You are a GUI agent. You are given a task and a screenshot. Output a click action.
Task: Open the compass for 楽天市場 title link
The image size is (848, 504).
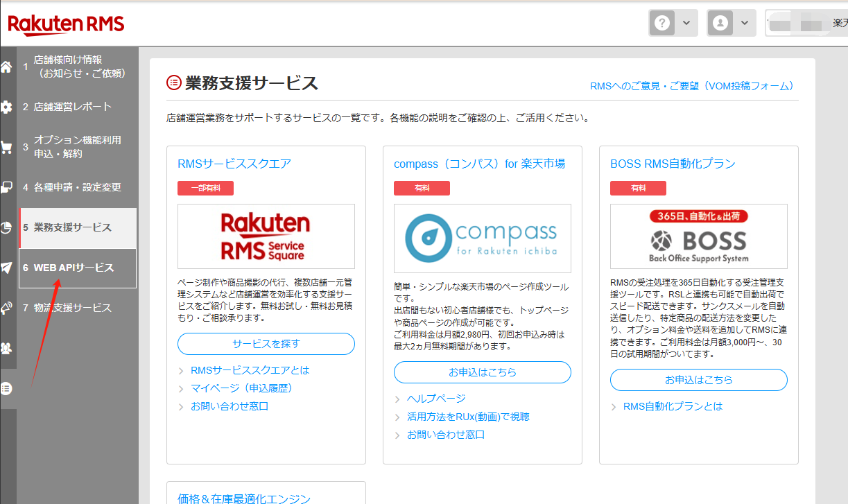click(479, 164)
